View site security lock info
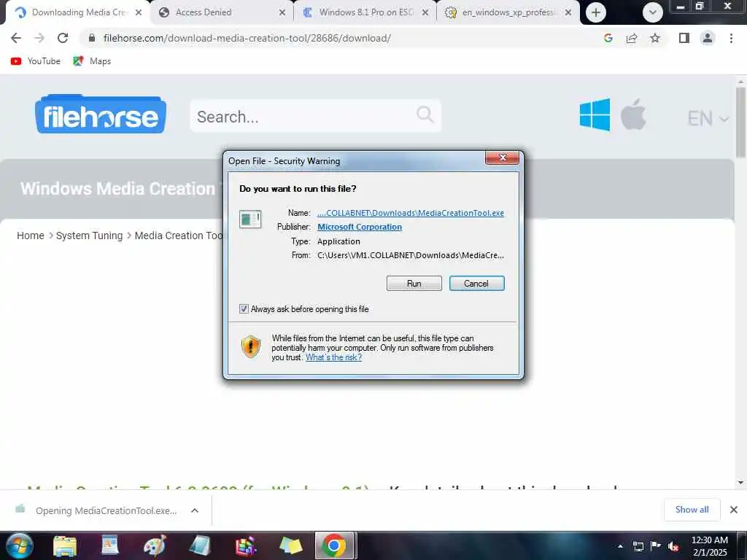 (92, 38)
